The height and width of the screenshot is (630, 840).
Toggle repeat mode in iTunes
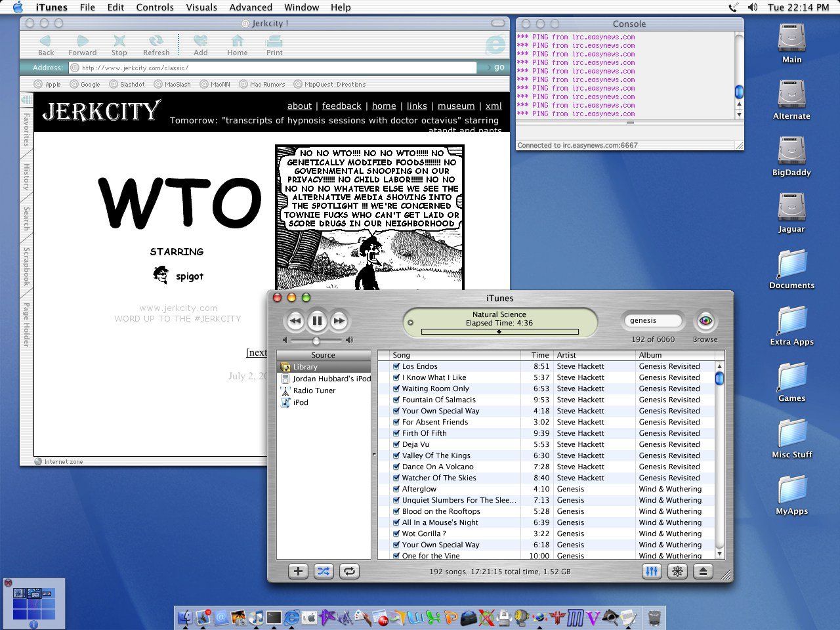tap(349, 571)
